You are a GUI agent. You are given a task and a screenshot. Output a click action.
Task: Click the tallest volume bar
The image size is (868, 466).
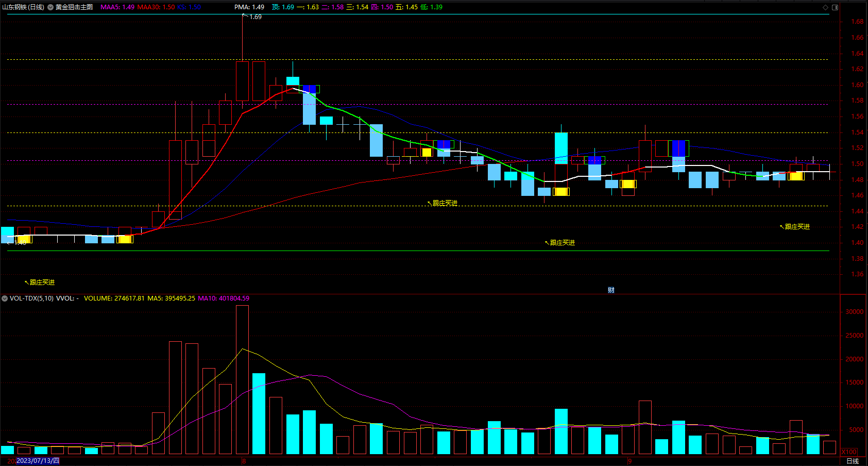pyautogui.click(x=242, y=379)
